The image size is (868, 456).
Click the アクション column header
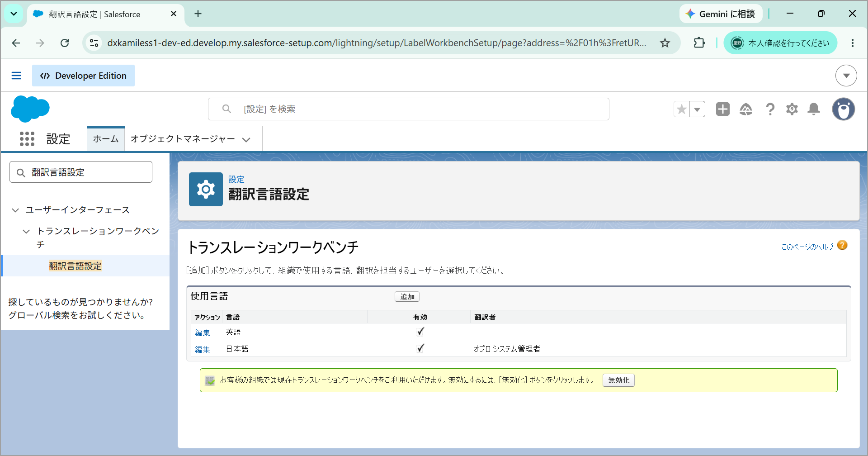[207, 317]
